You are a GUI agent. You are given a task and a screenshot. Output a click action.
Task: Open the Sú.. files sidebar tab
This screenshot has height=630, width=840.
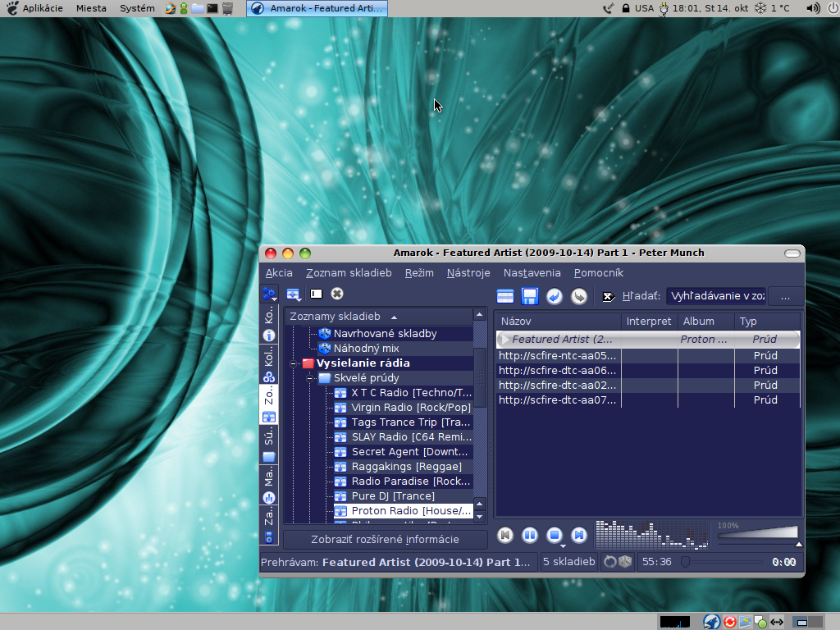point(269,445)
